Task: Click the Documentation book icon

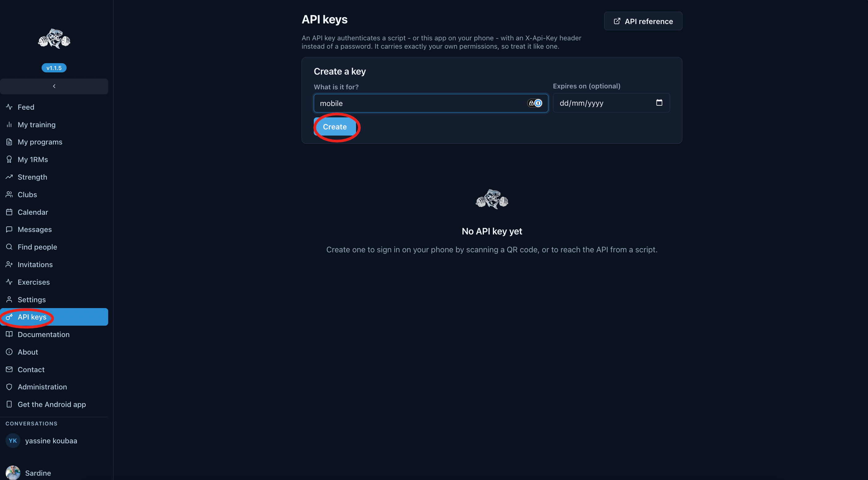Action: point(9,334)
